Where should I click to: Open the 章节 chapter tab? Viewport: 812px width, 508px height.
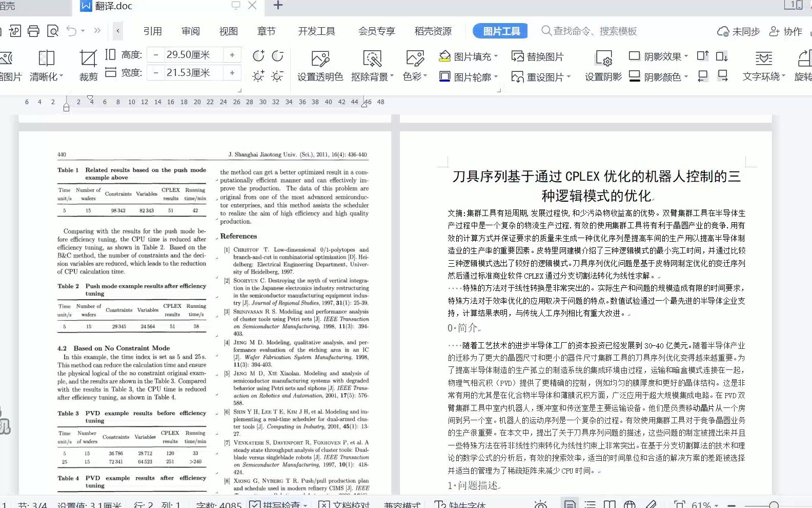click(267, 31)
